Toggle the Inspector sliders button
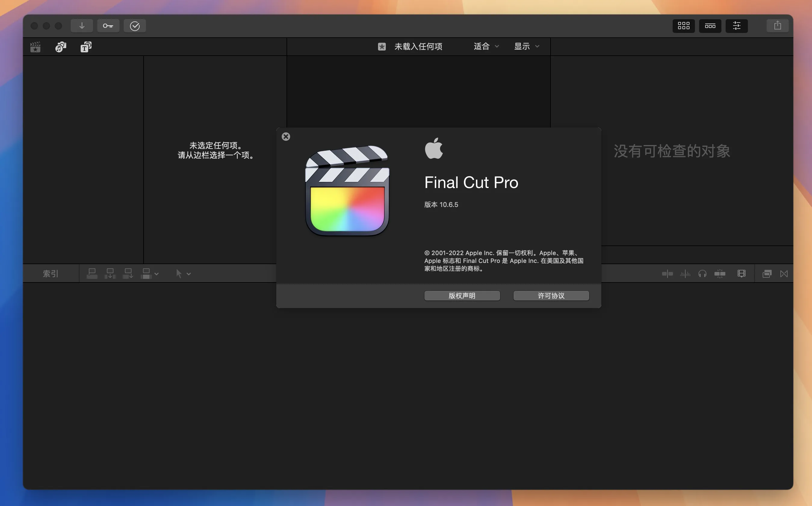Image resolution: width=812 pixels, height=506 pixels. 736,26
